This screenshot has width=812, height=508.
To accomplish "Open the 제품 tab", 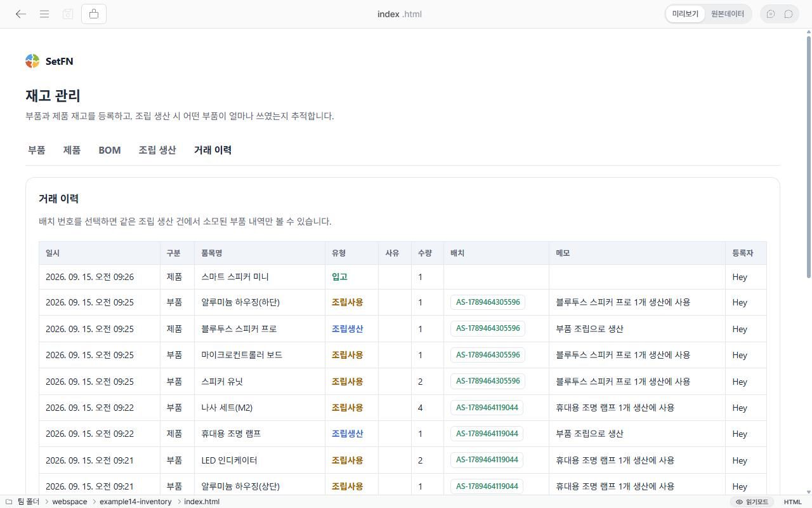I will [x=72, y=150].
